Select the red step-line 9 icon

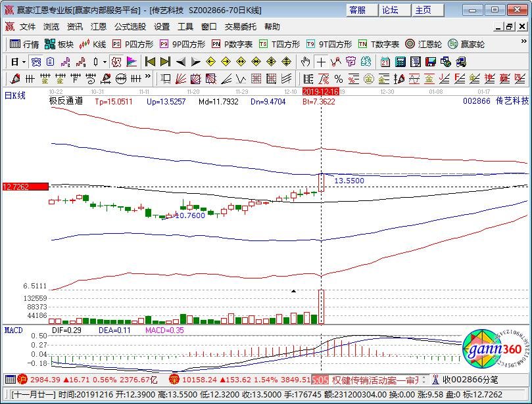pos(81,62)
